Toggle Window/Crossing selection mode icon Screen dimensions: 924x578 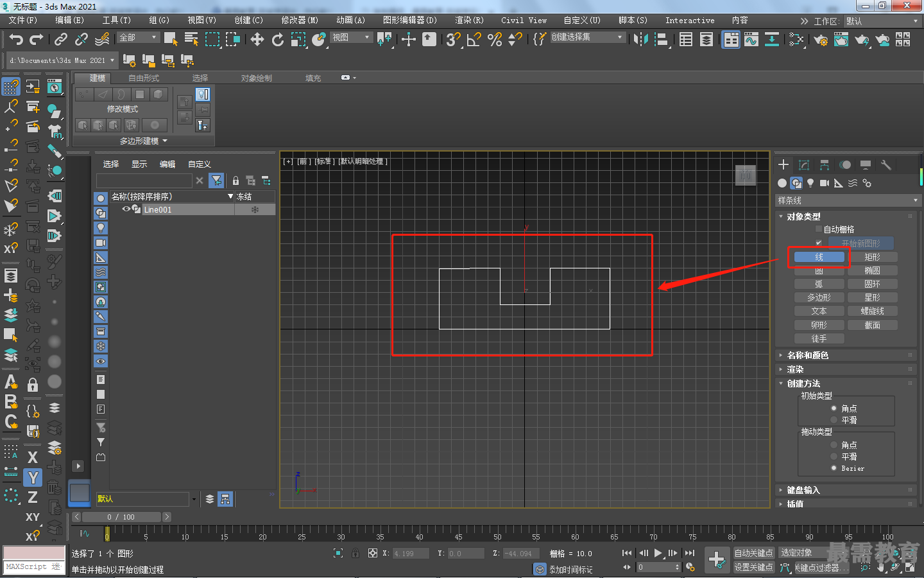click(x=232, y=40)
